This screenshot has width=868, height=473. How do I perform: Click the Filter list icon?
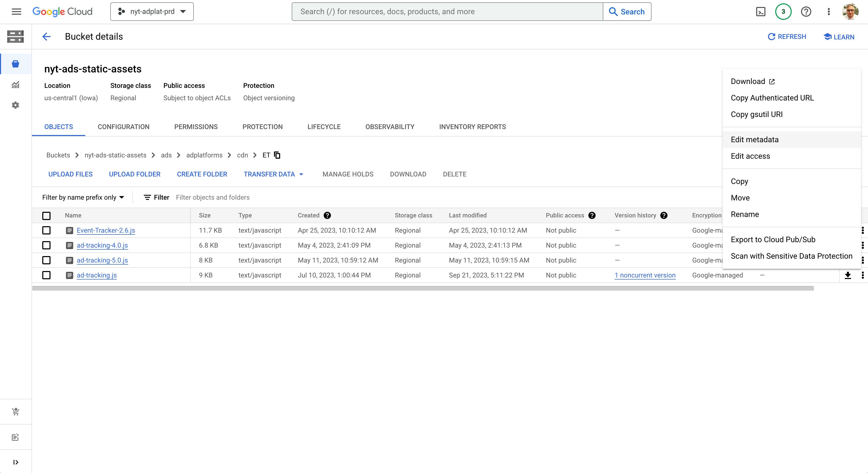point(147,197)
